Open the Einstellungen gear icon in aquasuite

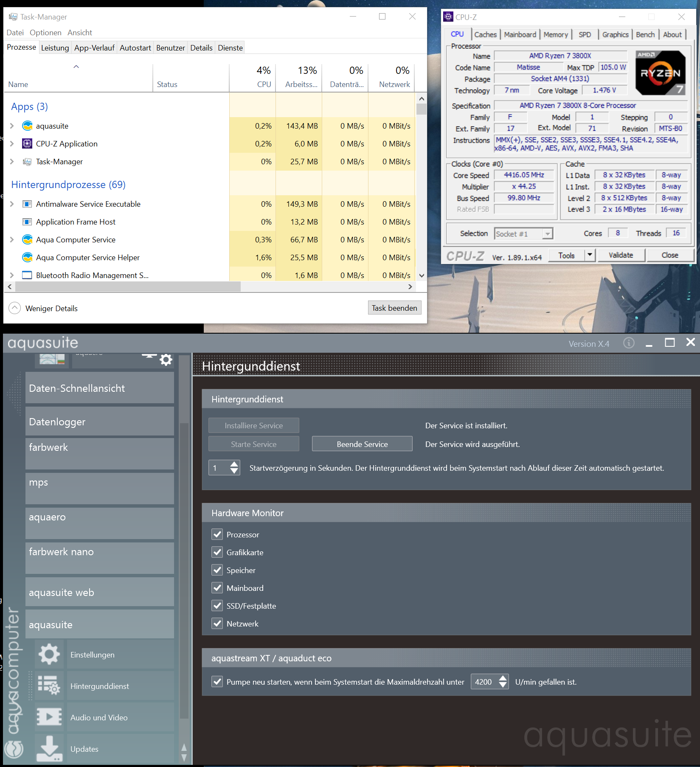pyautogui.click(x=49, y=654)
